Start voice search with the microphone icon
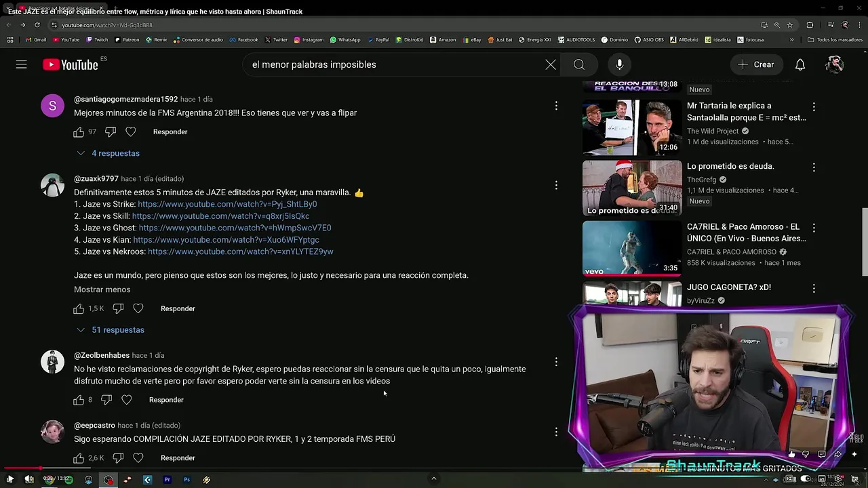The height and width of the screenshot is (488, 868). [619, 64]
